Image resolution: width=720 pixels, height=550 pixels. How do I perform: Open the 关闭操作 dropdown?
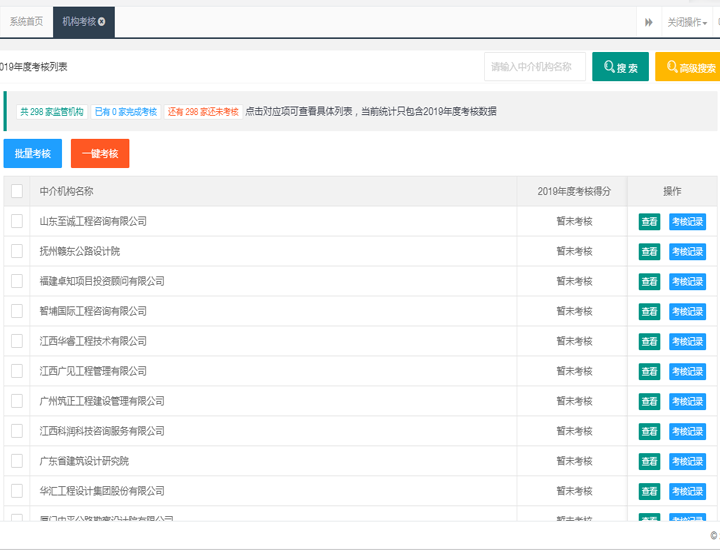point(687,22)
